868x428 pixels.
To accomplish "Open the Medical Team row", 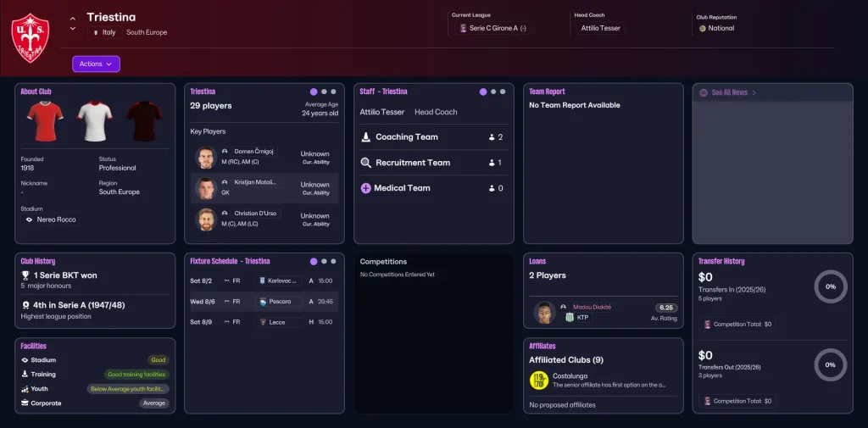I will (434, 188).
